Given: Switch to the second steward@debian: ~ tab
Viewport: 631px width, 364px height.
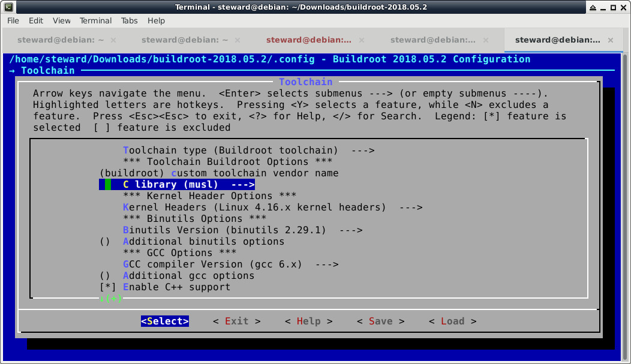Looking at the screenshot, I should click(x=184, y=40).
